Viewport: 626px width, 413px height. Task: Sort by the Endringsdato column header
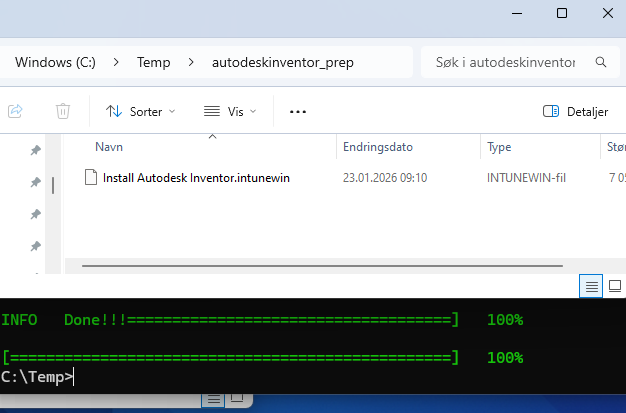point(377,147)
